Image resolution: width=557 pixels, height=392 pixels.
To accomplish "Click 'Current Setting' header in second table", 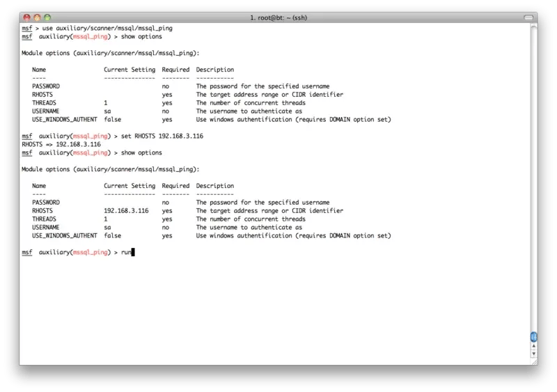I will click(130, 186).
